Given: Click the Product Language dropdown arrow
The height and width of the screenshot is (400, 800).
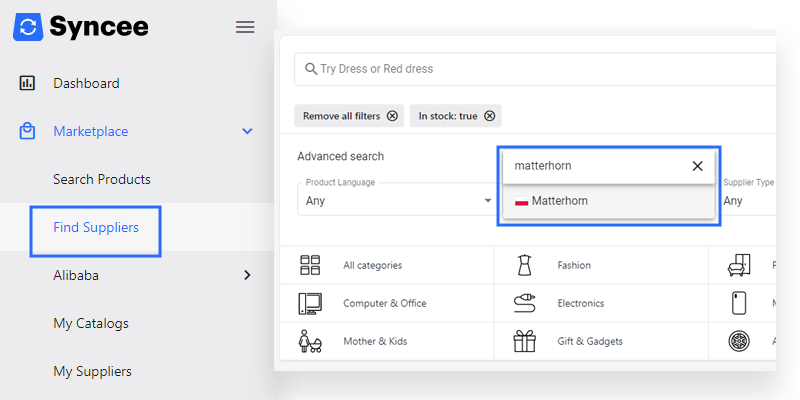Looking at the screenshot, I should 488,201.
